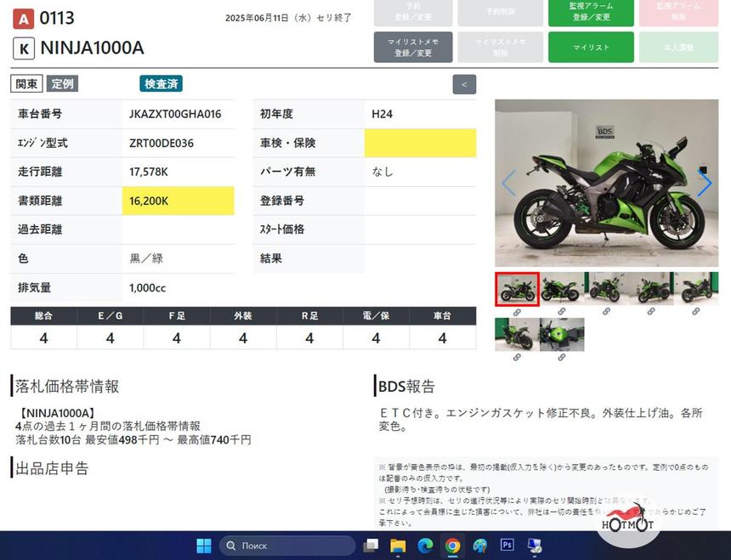Launch Microsoft Edge from the taskbar
The width and height of the screenshot is (731, 560).
point(425,546)
